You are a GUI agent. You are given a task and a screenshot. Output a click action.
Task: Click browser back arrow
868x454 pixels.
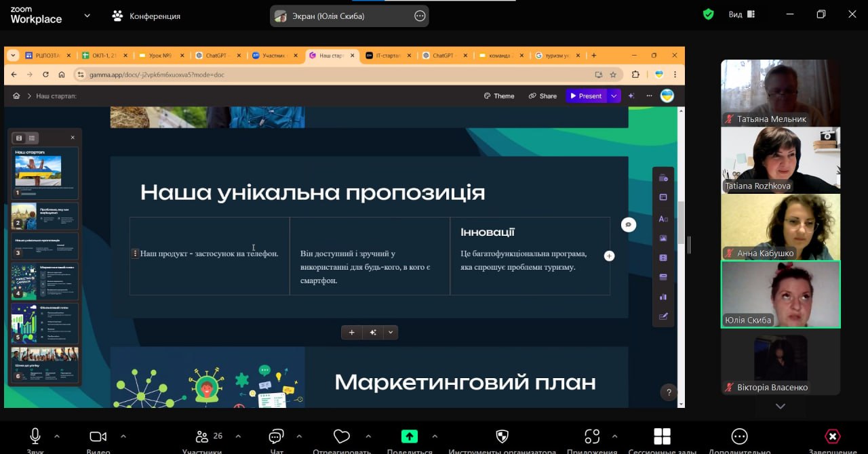click(13, 75)
